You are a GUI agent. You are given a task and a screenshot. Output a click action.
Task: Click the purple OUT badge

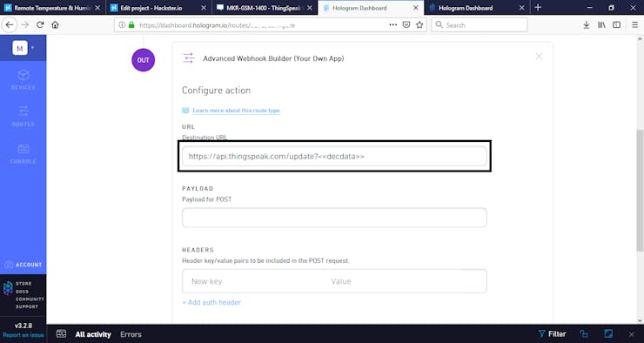(144, 60)
